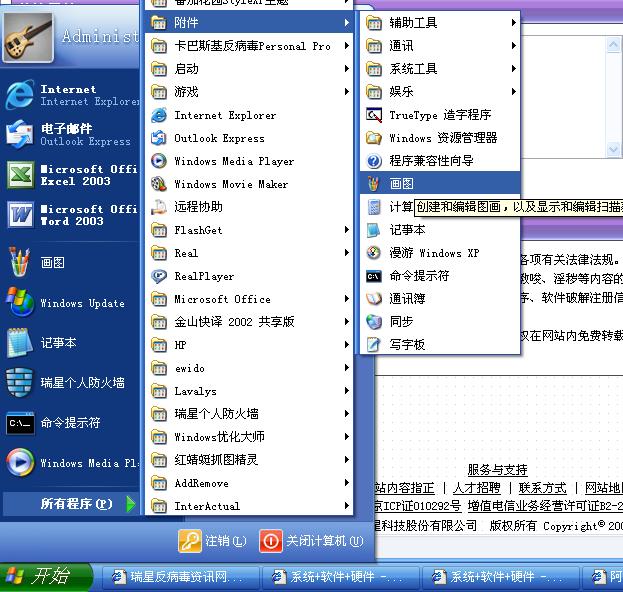Switch to 瑞星反病毒资讯网 taskbar window
Screen dimensions: 623x592
(179, 577)
